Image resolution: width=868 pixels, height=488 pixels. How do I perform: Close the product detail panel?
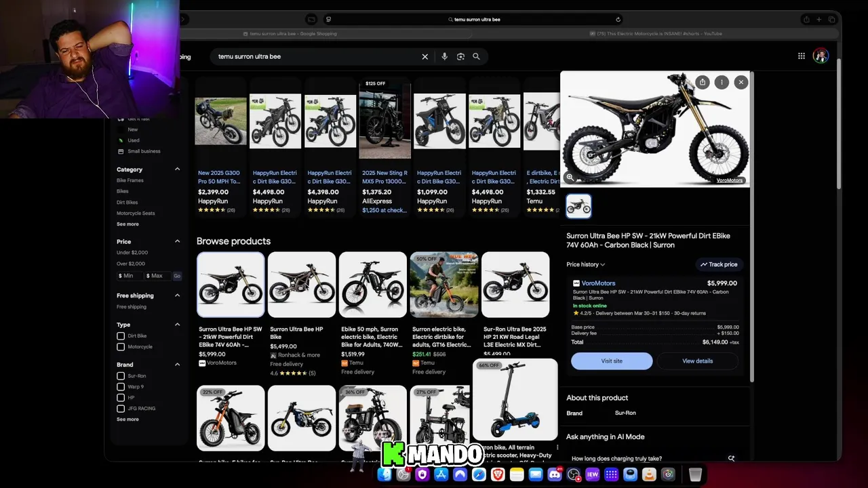click(741, 82)
